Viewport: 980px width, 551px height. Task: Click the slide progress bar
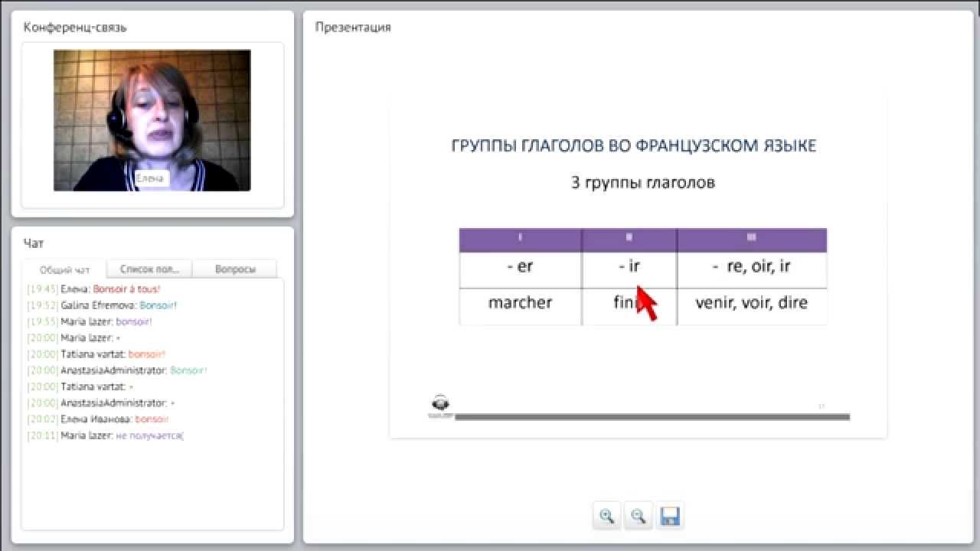pyautogui.click(x=652, y=417)
